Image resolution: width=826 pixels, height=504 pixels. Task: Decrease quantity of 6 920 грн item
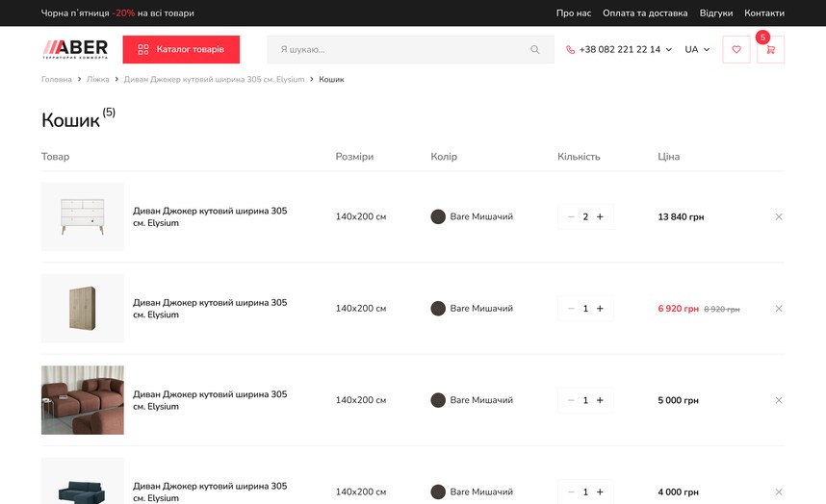point(571,309)
